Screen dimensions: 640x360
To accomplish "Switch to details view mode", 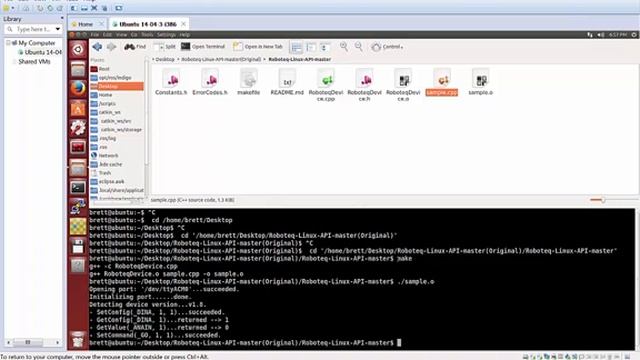I will point(325,47).
